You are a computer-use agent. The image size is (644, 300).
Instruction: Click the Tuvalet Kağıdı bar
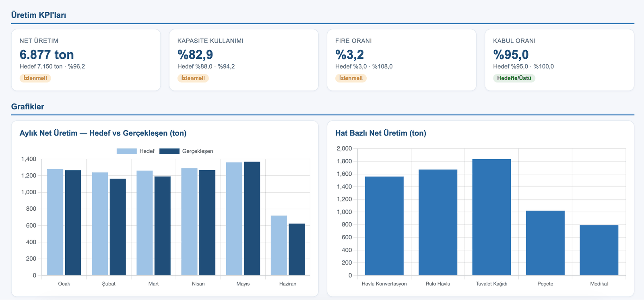click(491, 217)
